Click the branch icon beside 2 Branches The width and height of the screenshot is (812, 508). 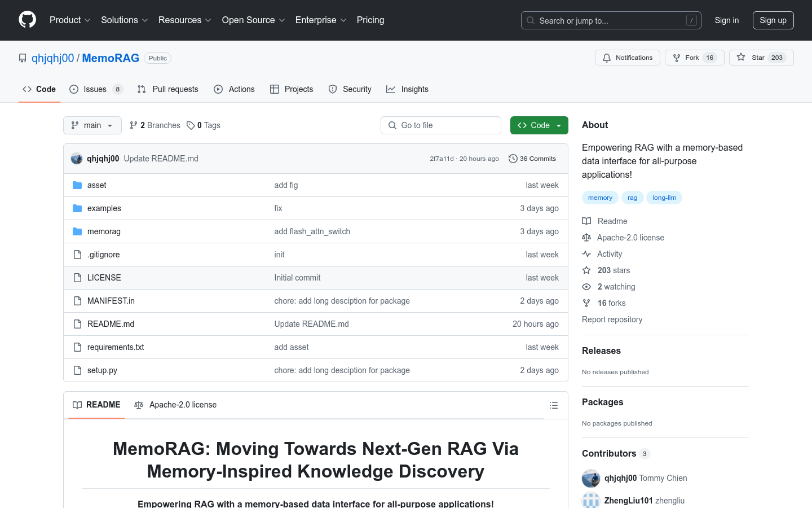(133, 125)
